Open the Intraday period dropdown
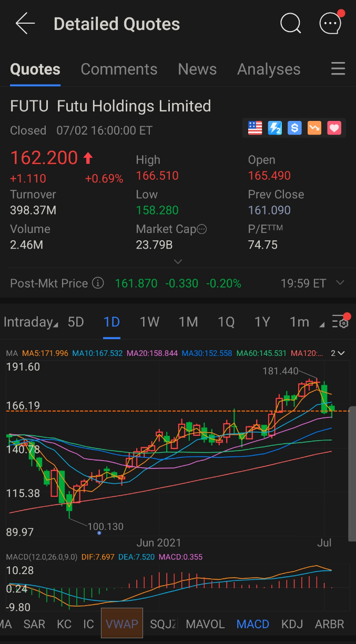This screenshot has height=644, width=356. point(30,322)
